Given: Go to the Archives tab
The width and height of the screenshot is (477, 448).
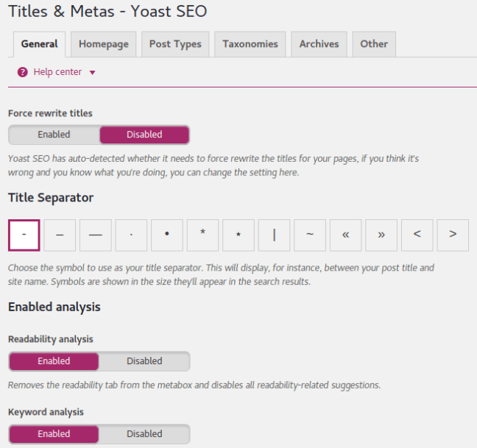Looking at the screenshot, I should pos(319,44).
